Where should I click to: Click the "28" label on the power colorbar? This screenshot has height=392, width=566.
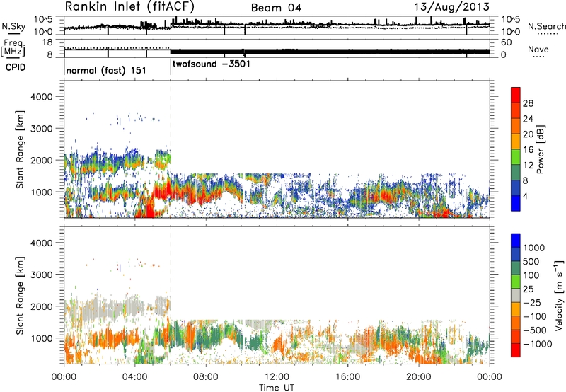click(x=528, y=103)
